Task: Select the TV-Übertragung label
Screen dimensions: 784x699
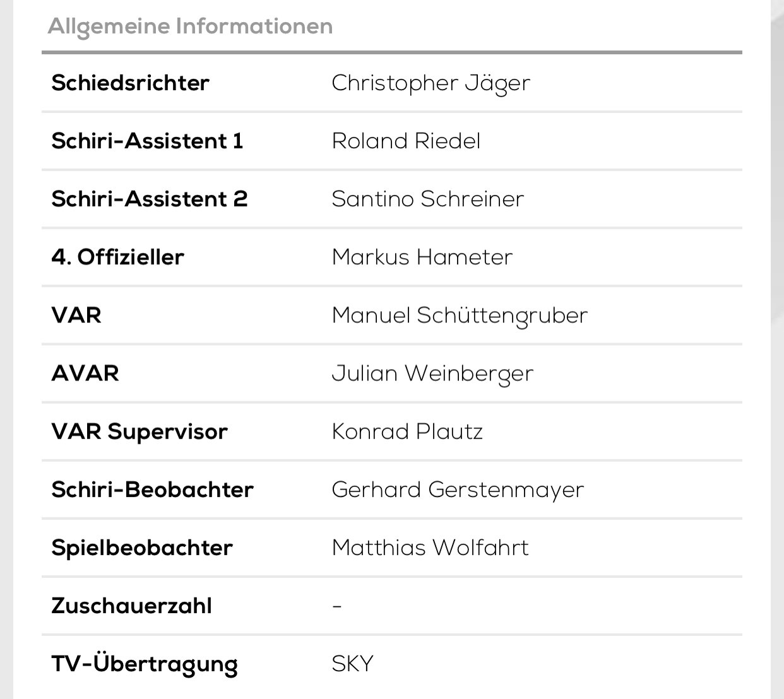Action: pos(145,665)
